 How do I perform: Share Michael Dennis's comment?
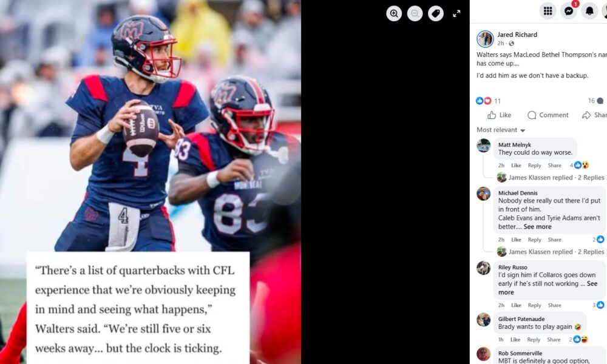[554, 240]
